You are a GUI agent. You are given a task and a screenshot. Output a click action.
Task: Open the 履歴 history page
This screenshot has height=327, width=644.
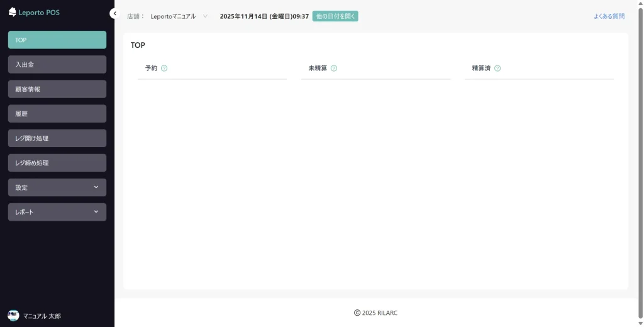(57, 114)
